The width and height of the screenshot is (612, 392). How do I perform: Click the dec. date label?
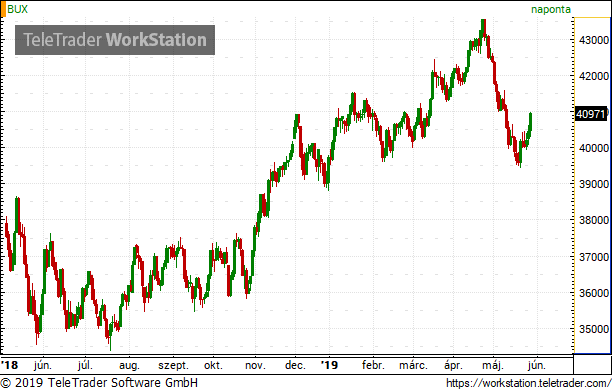click(x=295, y=365)
